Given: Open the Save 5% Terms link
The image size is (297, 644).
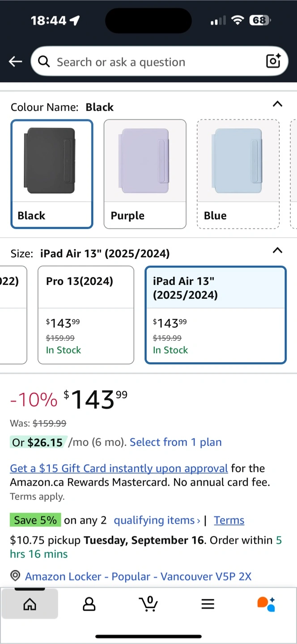Looking at the screenshot, I should pyautogui.click(x=229, y=520).
